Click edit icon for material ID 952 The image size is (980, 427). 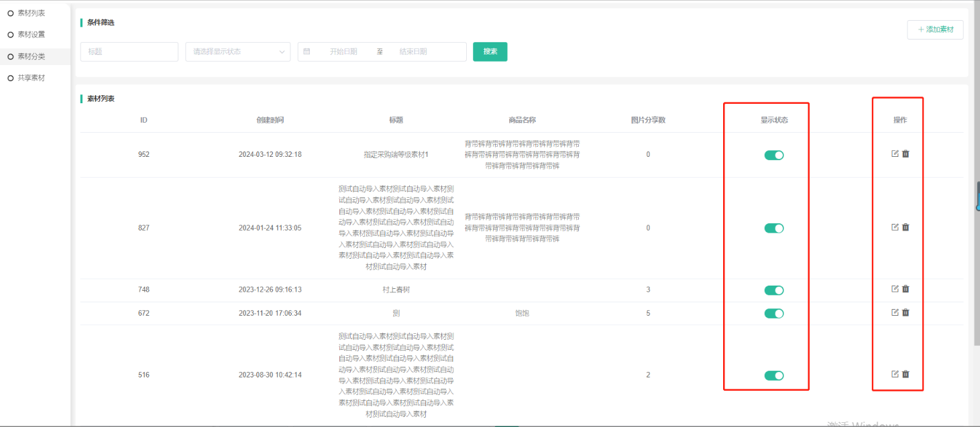pos(894,154)
